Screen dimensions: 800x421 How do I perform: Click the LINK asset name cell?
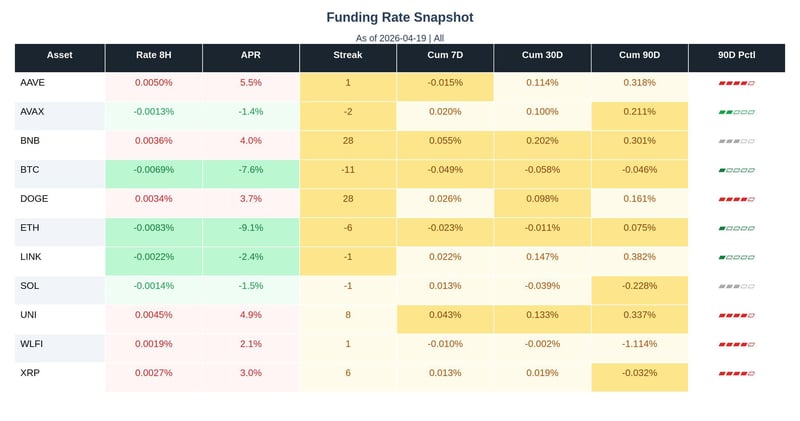click(x=31, y=257)
